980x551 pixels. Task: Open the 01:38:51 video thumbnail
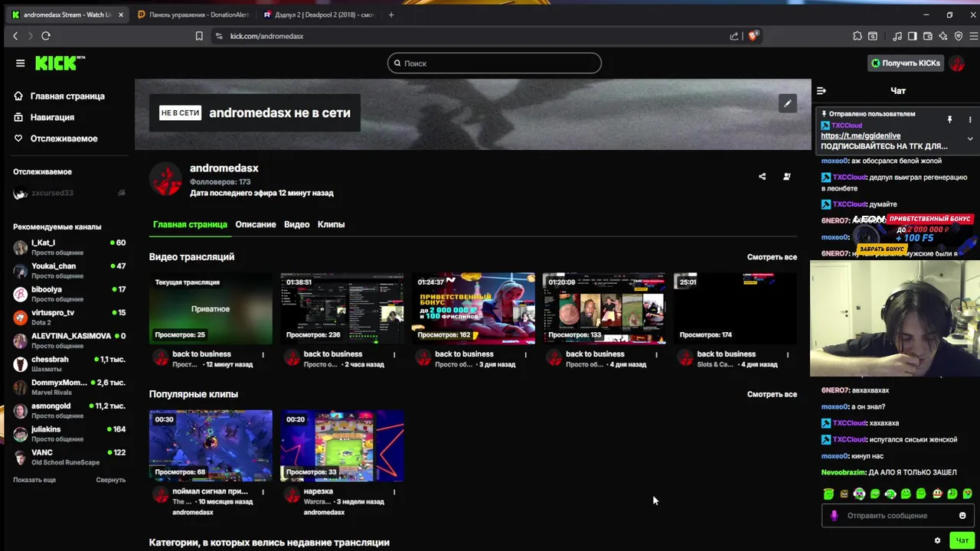point(342,308)
